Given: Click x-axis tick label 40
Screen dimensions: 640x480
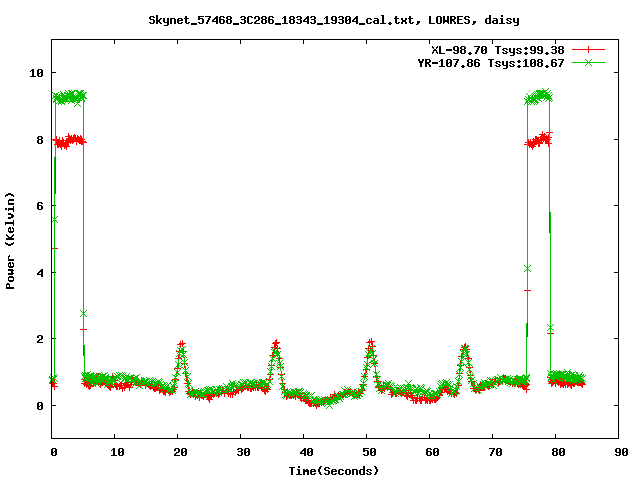Looking at the screenshot, I should tap(306, 452).
